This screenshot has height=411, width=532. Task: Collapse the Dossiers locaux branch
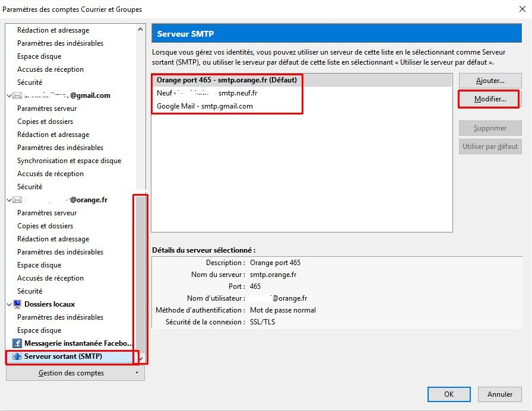tap(8, 304)
